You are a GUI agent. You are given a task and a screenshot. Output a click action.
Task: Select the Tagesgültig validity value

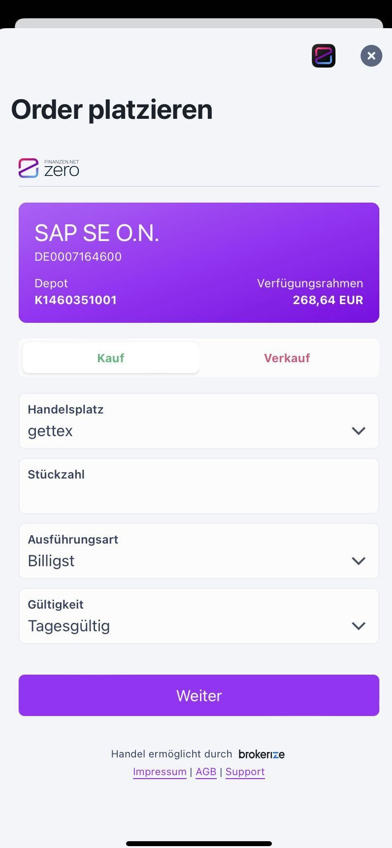click(x=69, y=626)
